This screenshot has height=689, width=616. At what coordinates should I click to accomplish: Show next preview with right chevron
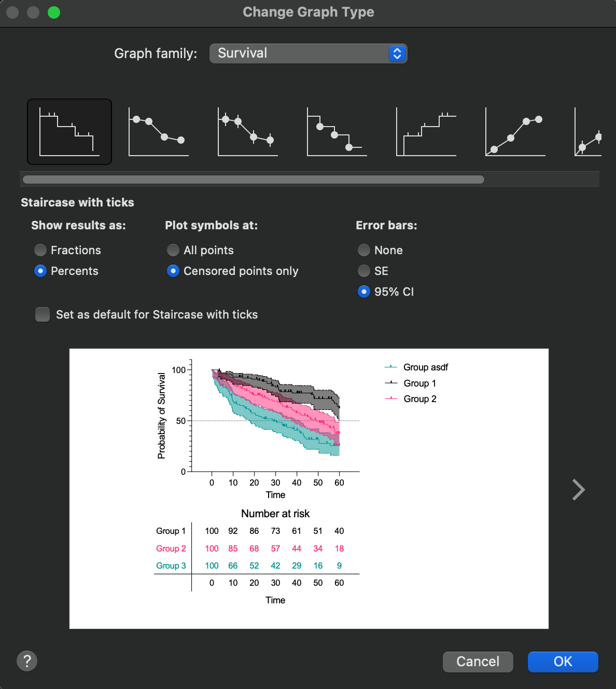578,489
